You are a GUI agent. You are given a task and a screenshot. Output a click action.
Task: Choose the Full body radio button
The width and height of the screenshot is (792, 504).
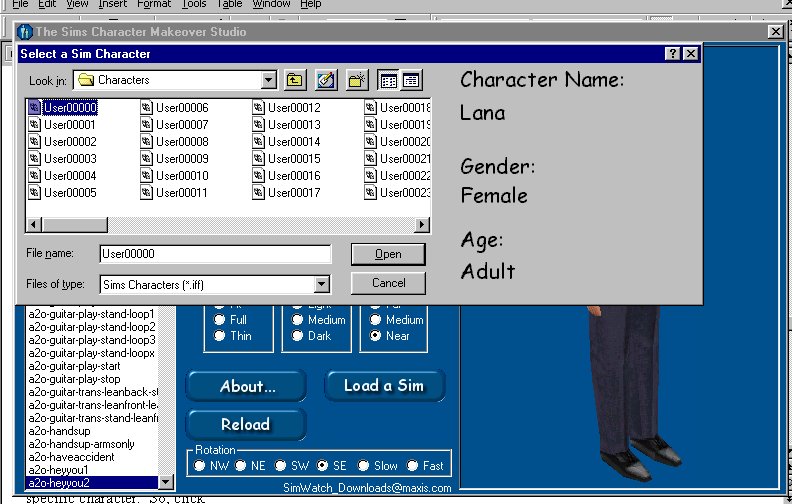tap(219, 320)
